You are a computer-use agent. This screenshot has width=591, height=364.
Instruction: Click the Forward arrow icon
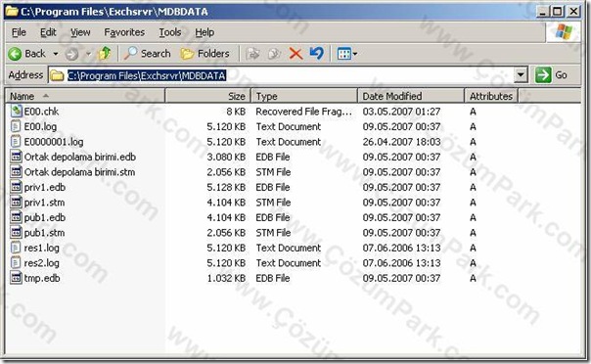71,54
